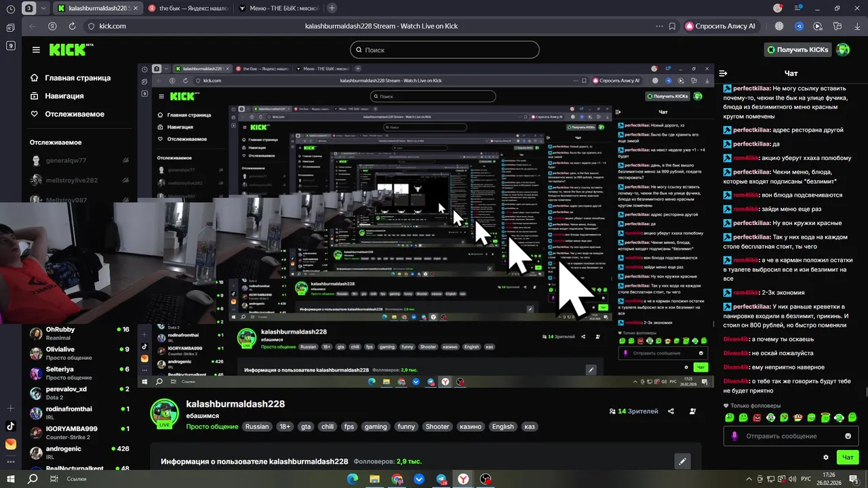
Task: Click the 14 Зрителей viewers counter
Action: coord(633,411)
